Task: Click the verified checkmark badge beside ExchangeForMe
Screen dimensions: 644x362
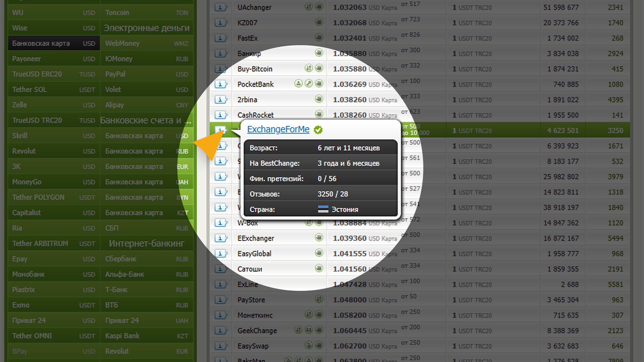Action: pyautogui.click(x=318, y=130)
